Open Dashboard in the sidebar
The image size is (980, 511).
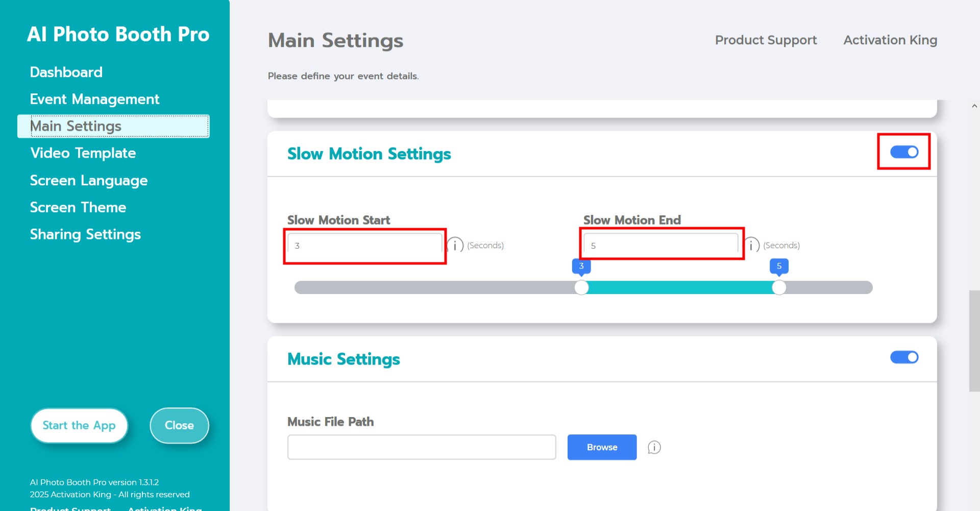[66, 72]
